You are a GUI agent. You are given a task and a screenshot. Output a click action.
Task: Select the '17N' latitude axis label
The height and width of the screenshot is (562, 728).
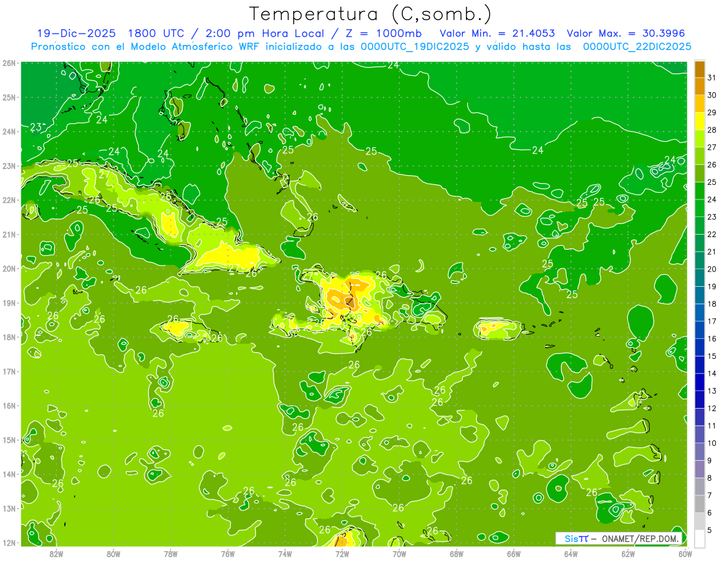[9, 371]
